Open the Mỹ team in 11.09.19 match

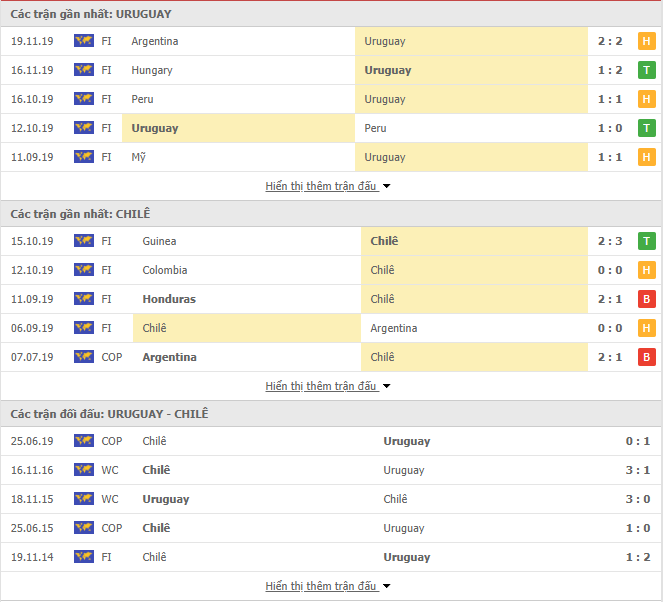point(139,157)
